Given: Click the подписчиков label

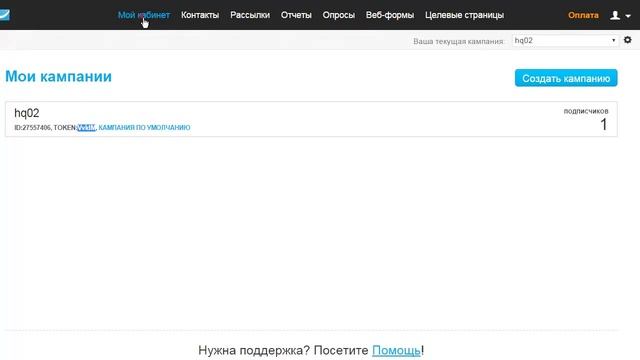Looking at the screenshot, I should click(x=586, y=111).
